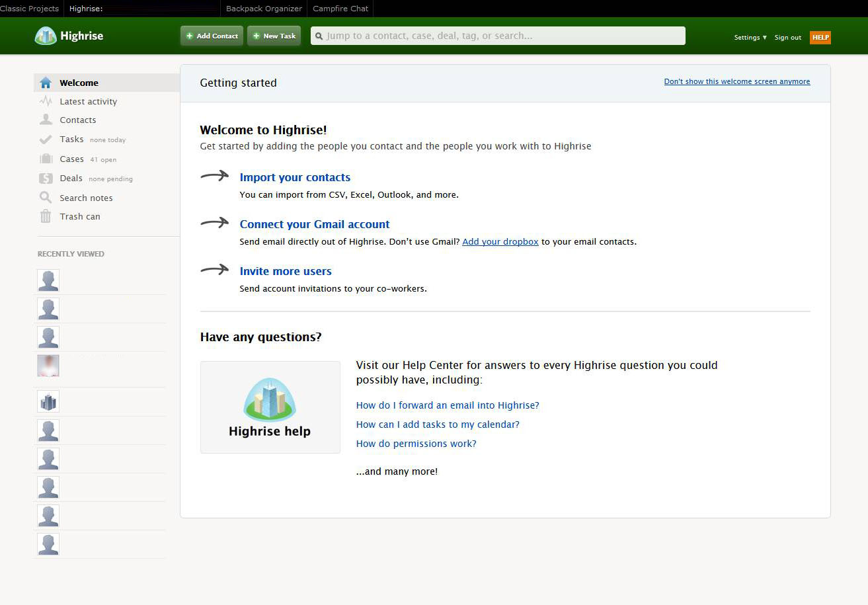Click the Contacts person icon in sidebar
The width and height of the screenshot is (868, 605).
click(46, 120)
